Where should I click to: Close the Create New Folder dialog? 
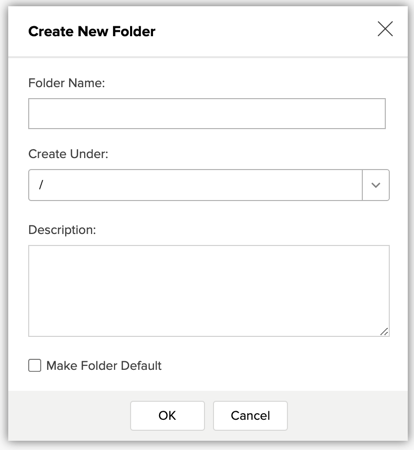coord(385,29)
